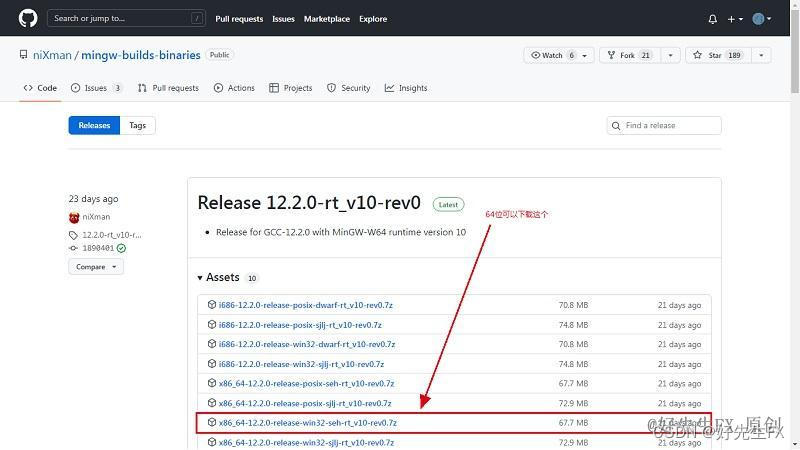Switch to the Insights tab
The height and width of the screenshot is (450, 800).
[x=406, y=88]
